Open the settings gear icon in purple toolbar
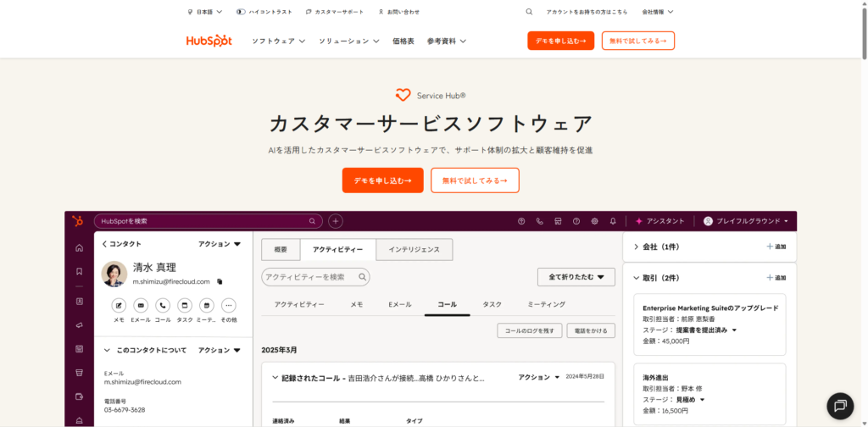Viewport: 868px width, 427px height. [x=594, y=221]
